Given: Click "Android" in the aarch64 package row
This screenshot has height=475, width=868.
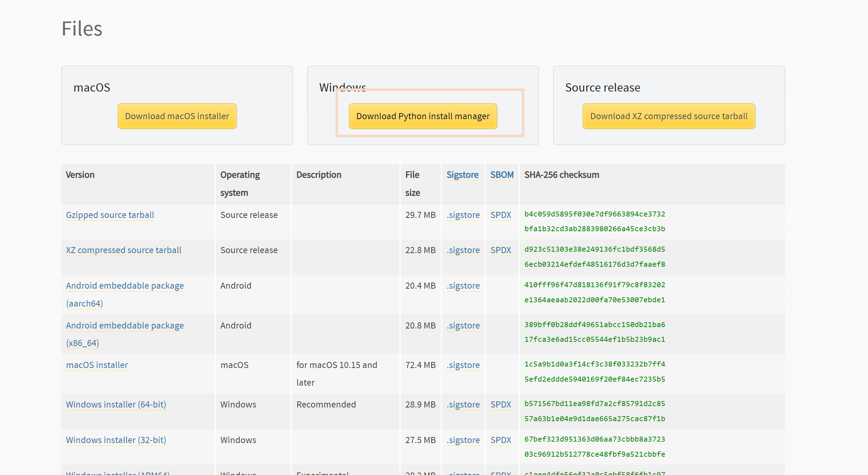Looking at the screenshot, I should 236,285.
